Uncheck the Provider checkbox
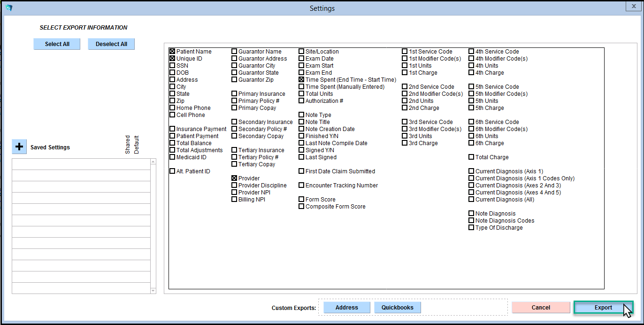The image size is (644, 325). [234, 178]
